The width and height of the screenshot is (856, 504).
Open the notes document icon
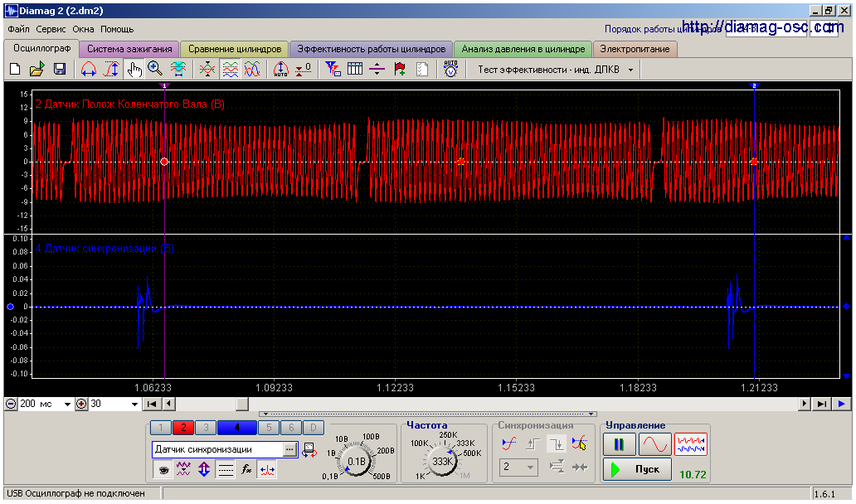click(422, 70)
